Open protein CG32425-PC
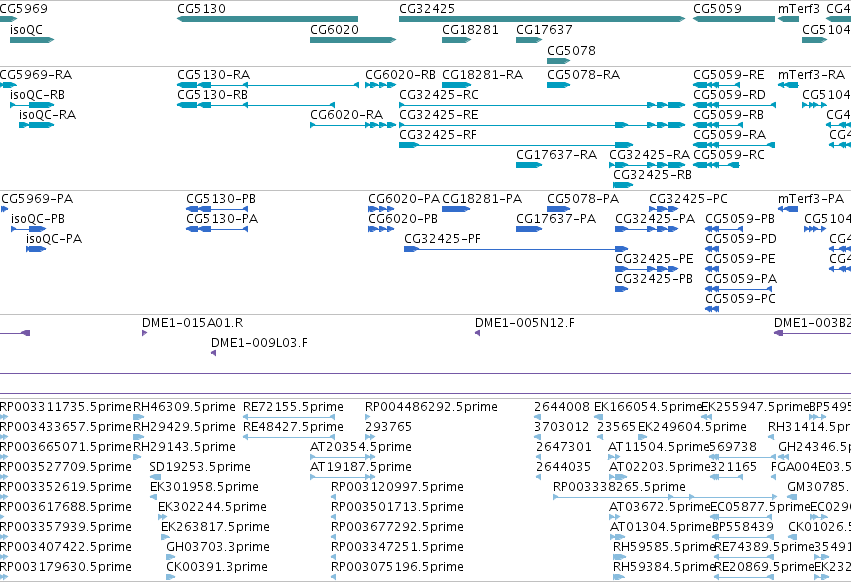 pos(688,199)
